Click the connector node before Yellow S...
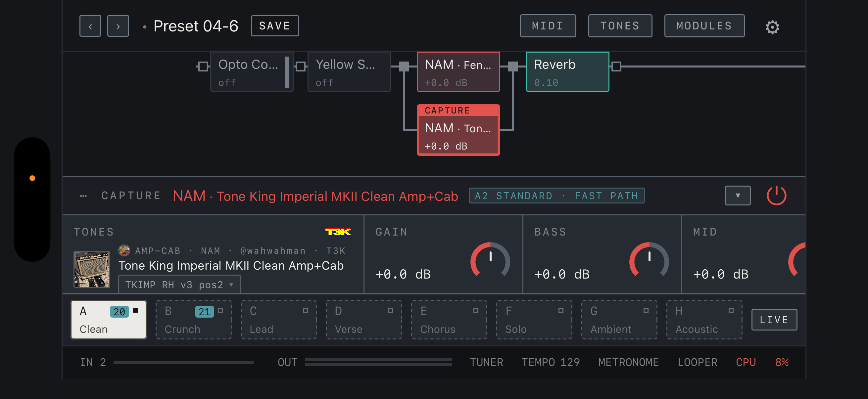Viewport: 868px width, 399px height. click(x=300, y=66)
